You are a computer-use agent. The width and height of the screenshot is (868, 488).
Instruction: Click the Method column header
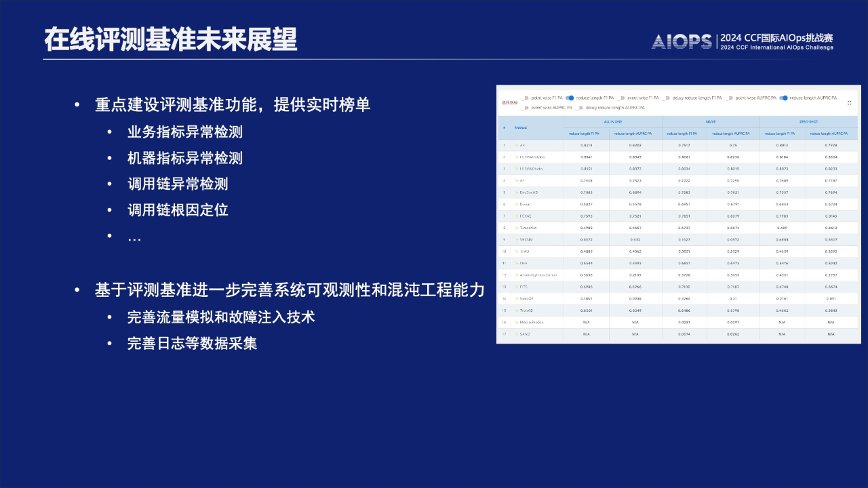521,127
